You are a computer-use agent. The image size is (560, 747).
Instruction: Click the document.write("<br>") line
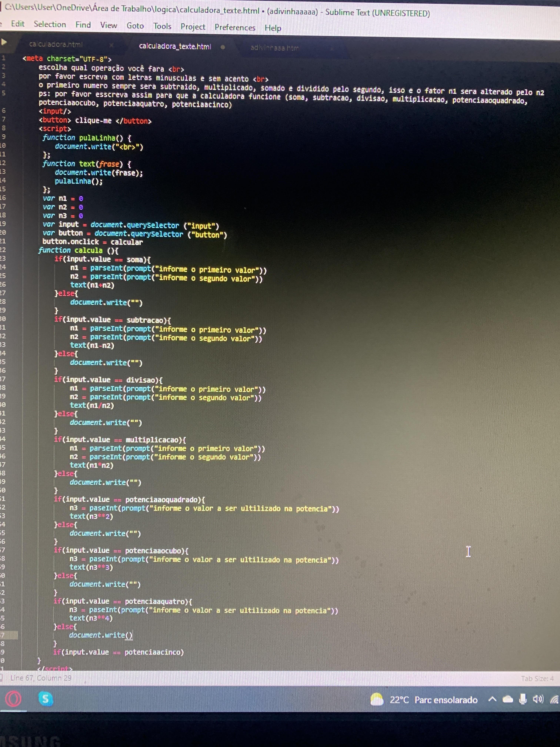[x=99, y=147]
